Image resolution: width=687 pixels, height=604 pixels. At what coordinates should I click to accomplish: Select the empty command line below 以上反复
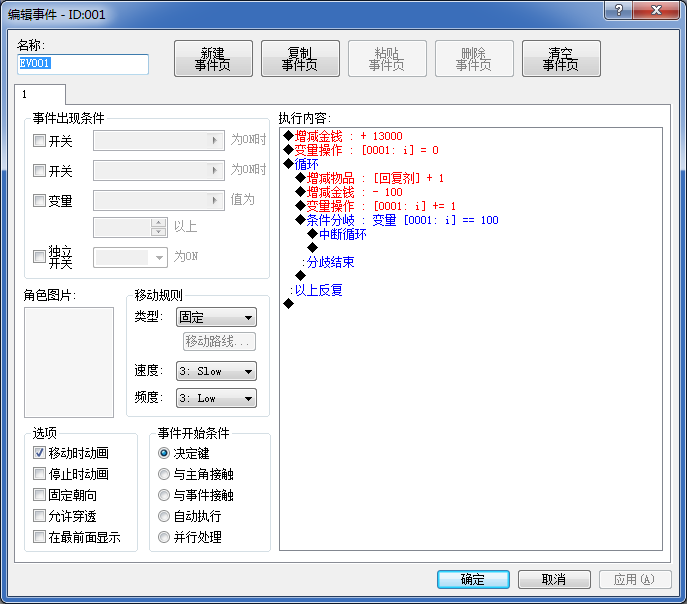click(x=288, y=304)
